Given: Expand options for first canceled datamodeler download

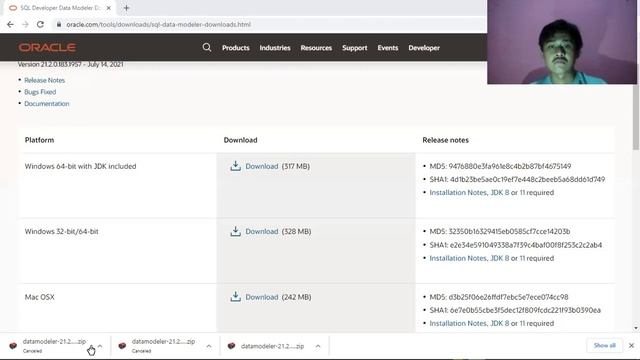Looking at the screenshot, I should point(100,346).
